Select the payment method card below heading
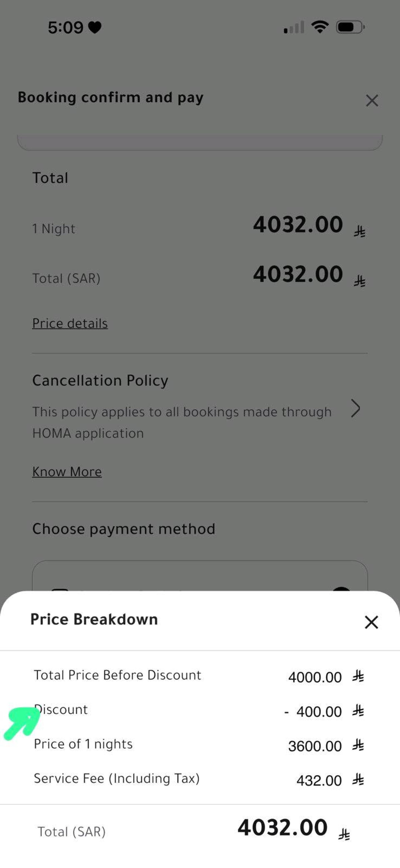The image size is (400, 868). coord(200,576)
